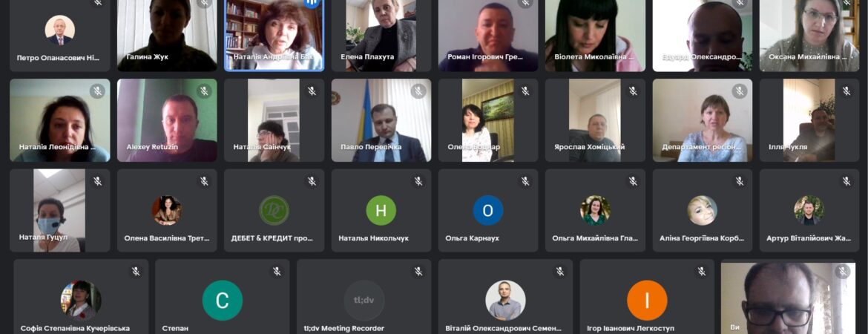
Task: Click Петро Опанасович's profile photo
Action: coord(60,30)
